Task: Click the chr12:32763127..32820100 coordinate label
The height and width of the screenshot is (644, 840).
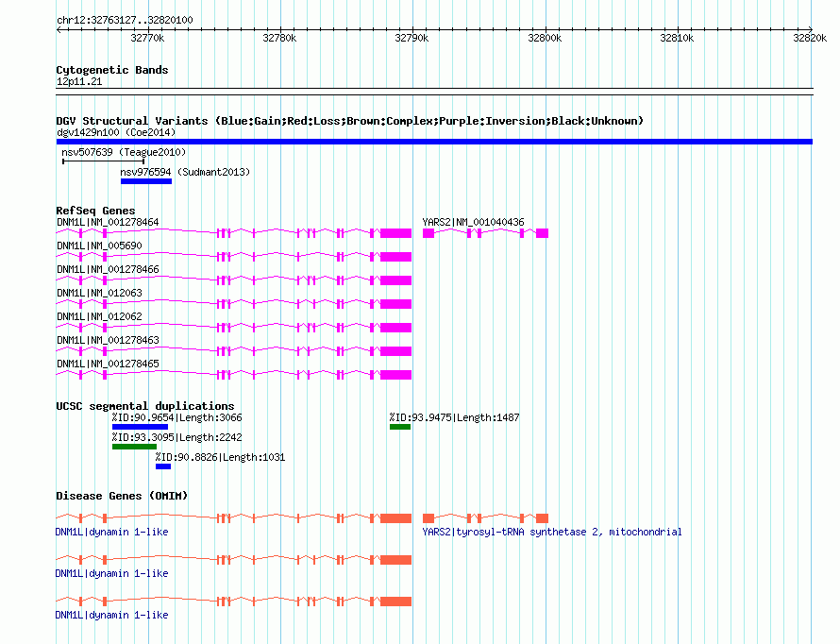Action: point(125,20)
